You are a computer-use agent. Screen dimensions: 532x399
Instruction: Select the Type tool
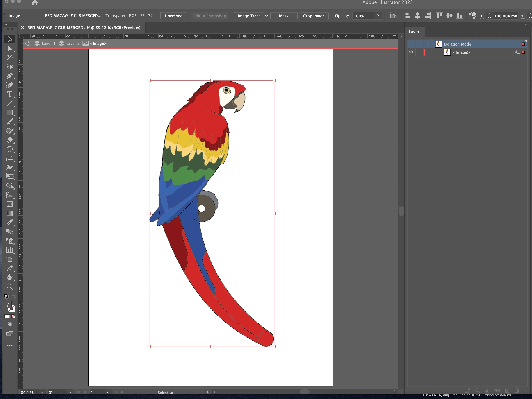pyautogui.click(x=10, y=94)
